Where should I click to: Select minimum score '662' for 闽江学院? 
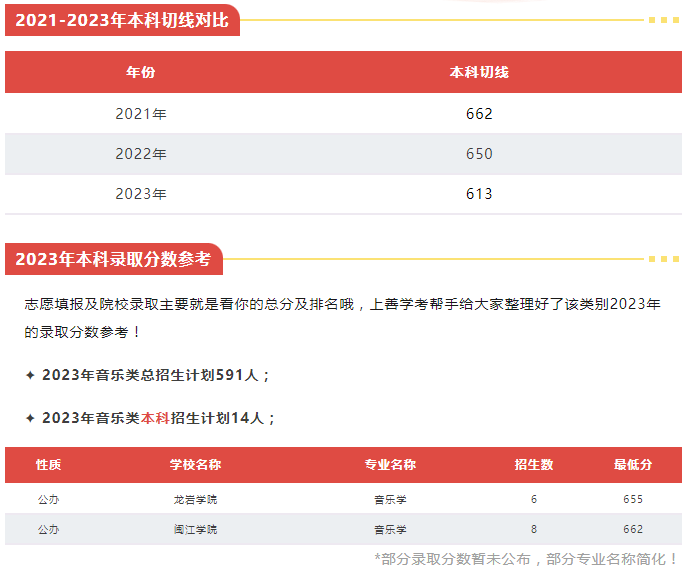pyautogui.click(x=633, y=530)
